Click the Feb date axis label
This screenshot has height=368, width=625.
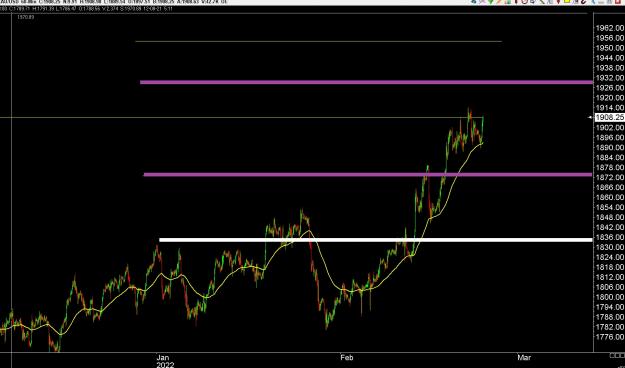(347, 358)
